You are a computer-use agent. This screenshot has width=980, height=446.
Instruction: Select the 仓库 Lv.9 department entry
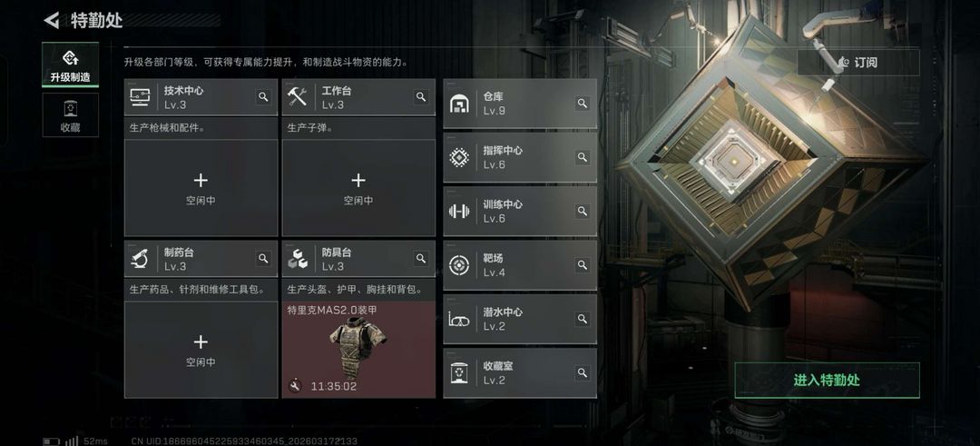(x=520, y=104)
